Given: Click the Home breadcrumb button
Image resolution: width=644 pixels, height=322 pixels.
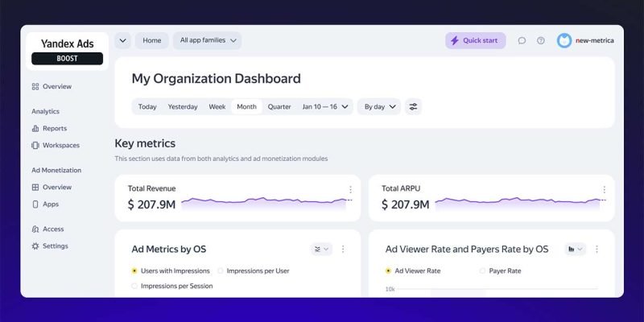Looking at the screenshot, I should 151,40.
